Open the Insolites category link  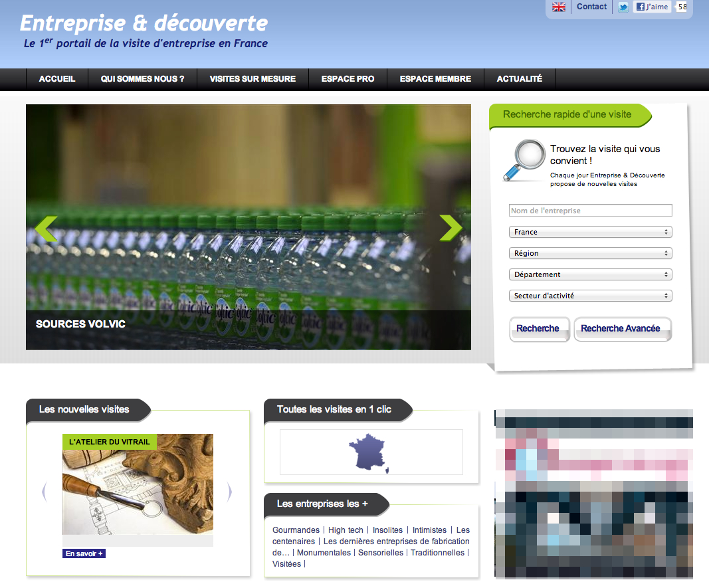pos(387,530)
